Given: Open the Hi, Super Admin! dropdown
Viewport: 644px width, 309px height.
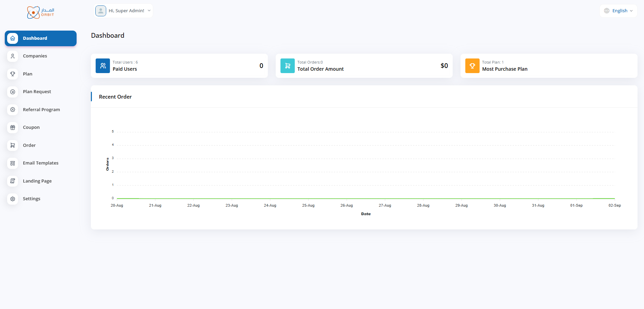Looking at the screenshot, I should 123,11.
